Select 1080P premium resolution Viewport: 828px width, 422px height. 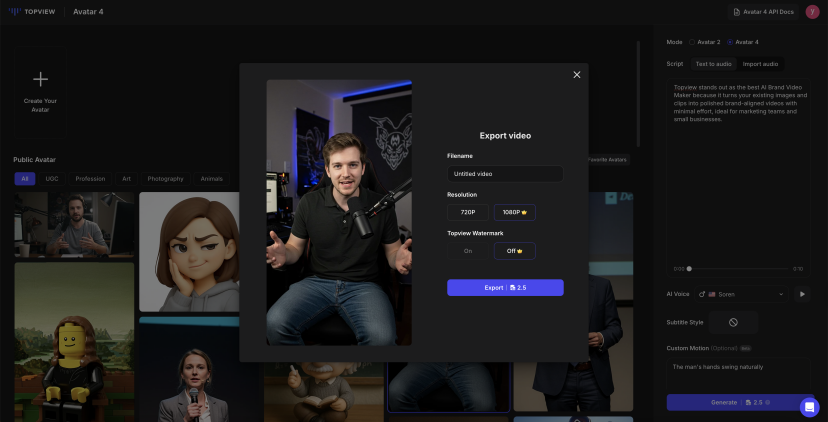coord(514,212)
